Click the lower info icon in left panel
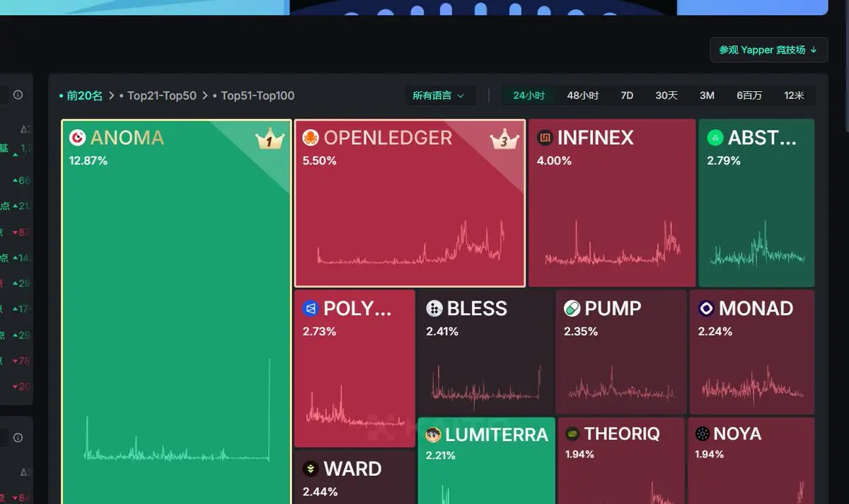Screen dimensions: 849x504 coord(18,438)
